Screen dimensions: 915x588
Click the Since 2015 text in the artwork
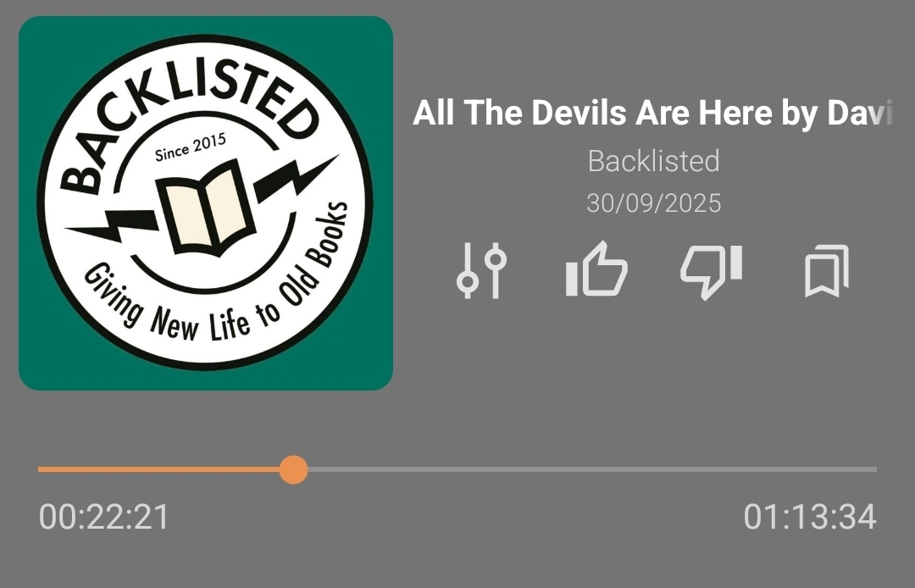191,147
